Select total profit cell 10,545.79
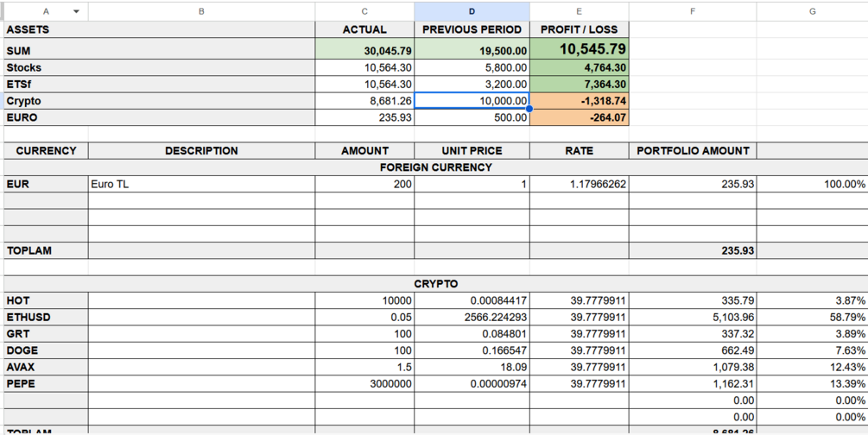 point(579,48)
